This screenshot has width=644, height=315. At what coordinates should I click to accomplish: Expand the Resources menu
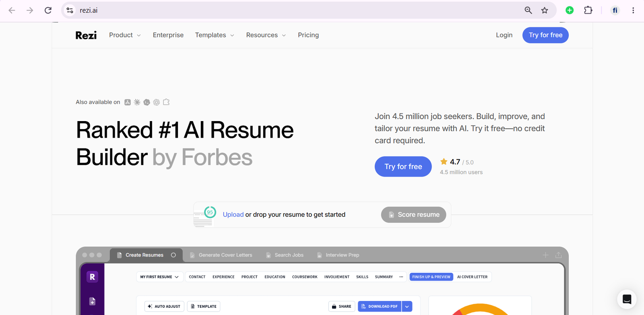[x=266, y=35]
